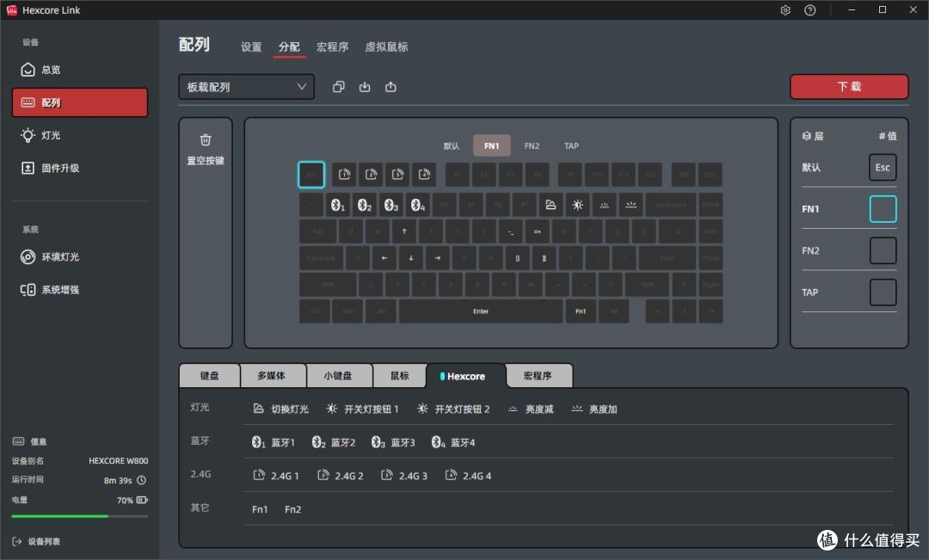
Task: Click the Enter spacebar key on keyboard
Action: pyautogui.click(x=481, y=311)
